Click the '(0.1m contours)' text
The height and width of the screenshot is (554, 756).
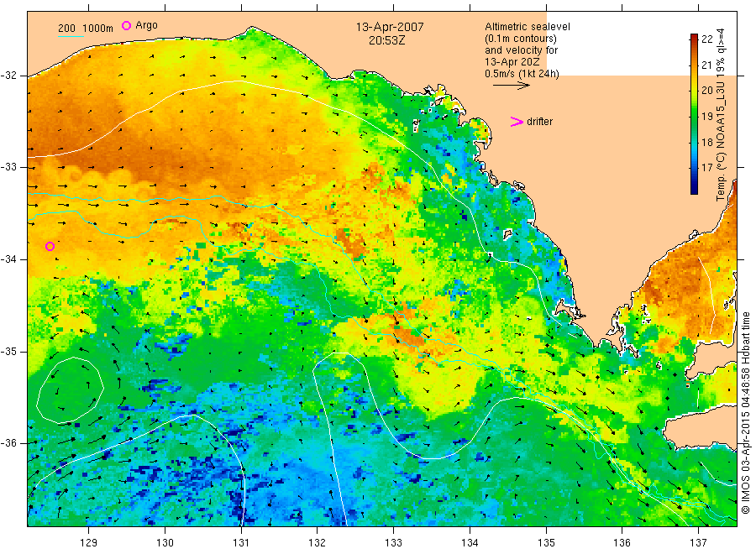[520, 39]
